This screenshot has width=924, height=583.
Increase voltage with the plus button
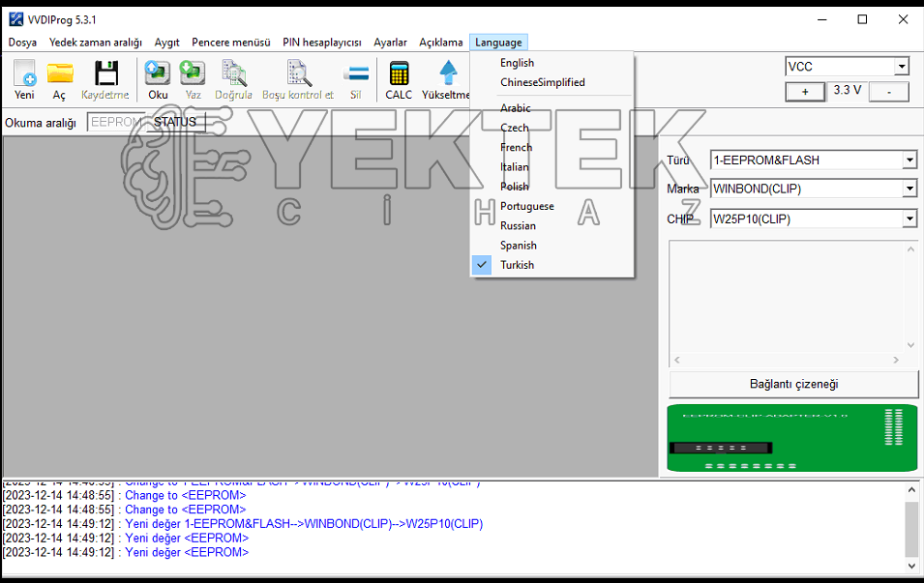pyautogui.click(x=805, y=92)
